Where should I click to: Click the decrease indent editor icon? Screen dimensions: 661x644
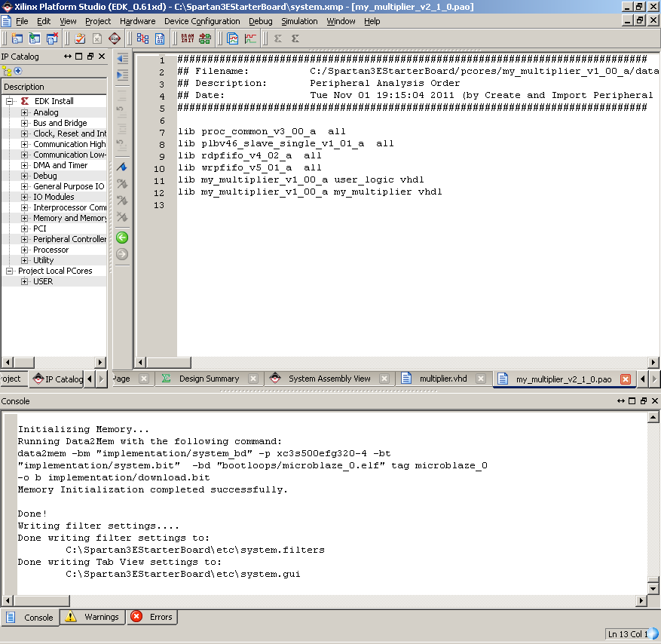click(x=122, y=59)
